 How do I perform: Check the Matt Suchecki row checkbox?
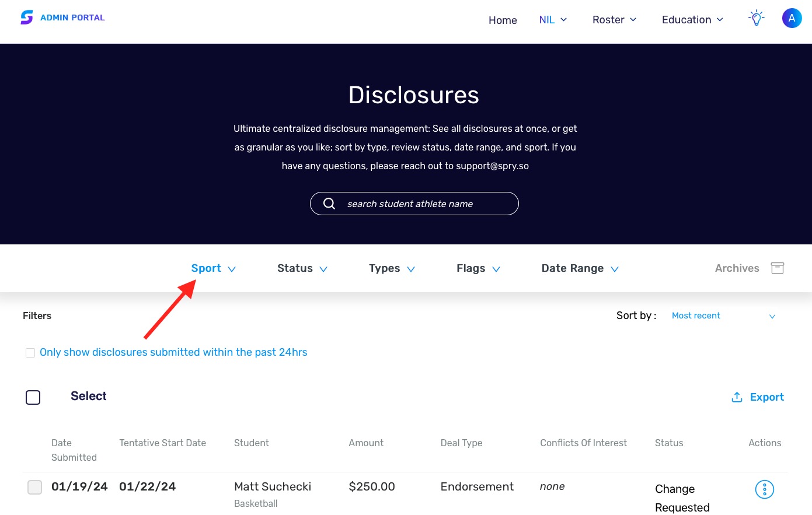(35, 487)
